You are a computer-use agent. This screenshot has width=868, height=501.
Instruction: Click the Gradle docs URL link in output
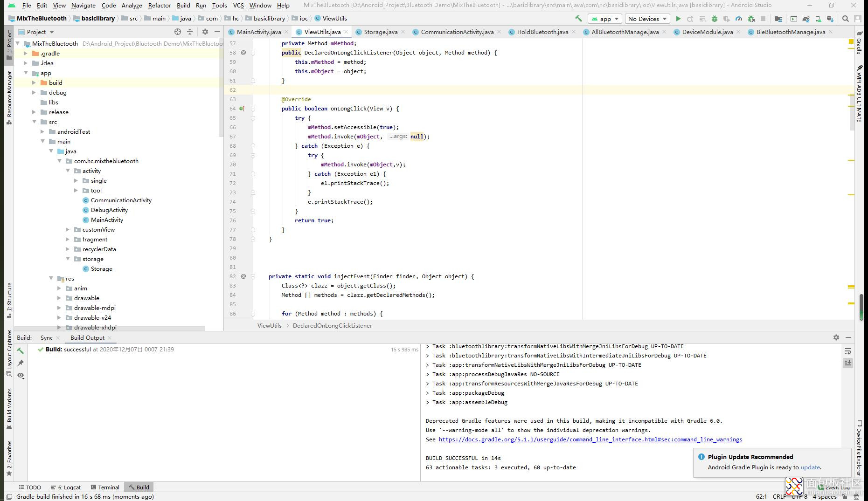(590, 439)
